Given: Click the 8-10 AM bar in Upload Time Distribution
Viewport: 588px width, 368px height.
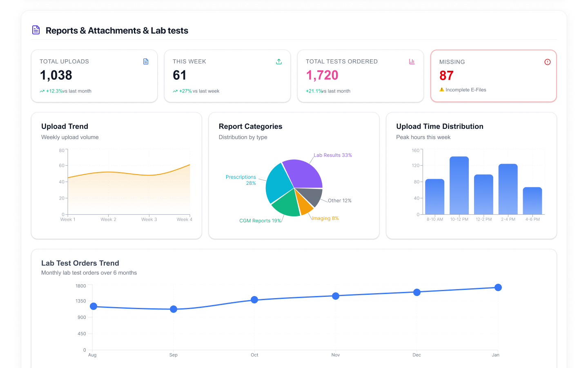Looking at the screenshot, I should click(435, 197).
